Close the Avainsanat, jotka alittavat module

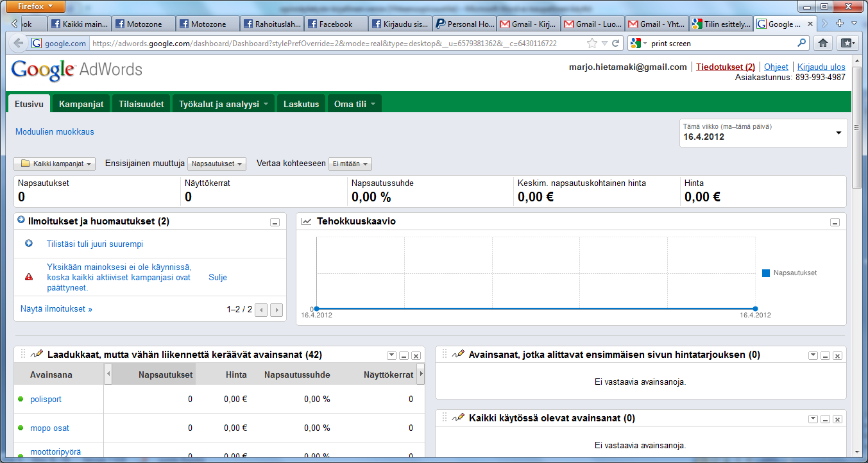tap(837, 355)
